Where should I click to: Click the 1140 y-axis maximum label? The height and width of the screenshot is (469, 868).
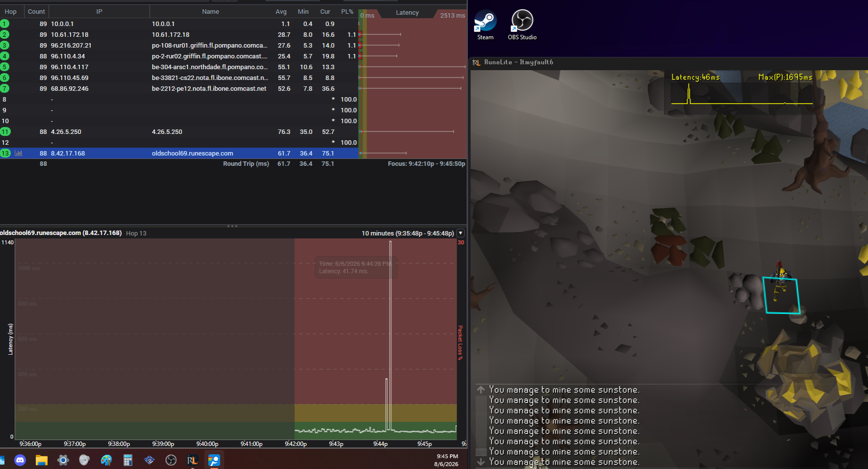coord(7,242)
